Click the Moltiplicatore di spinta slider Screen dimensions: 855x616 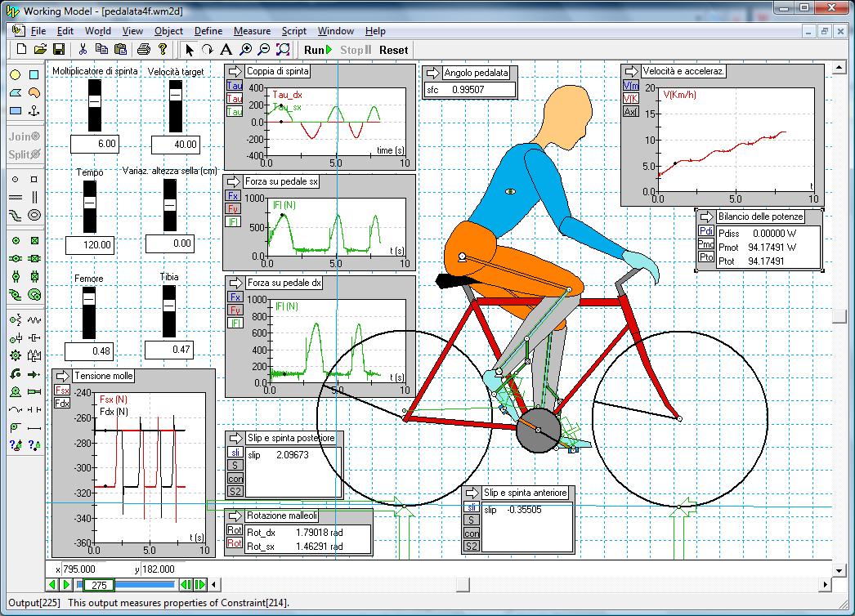tap(95, 105)
